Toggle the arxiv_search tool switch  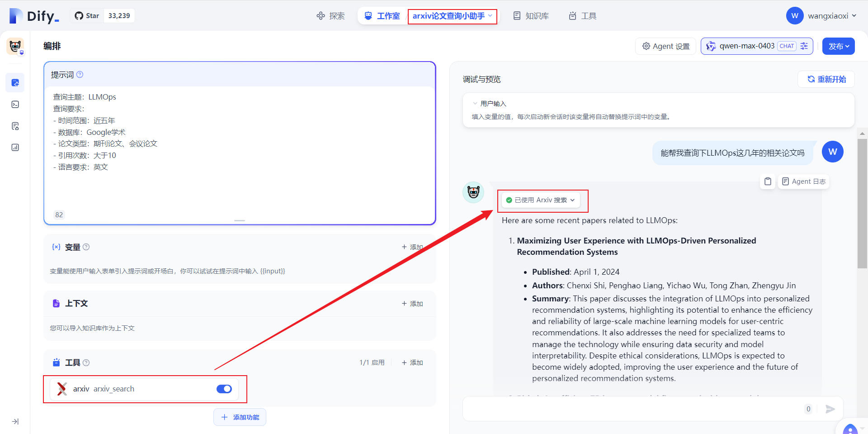coord(224,389)
